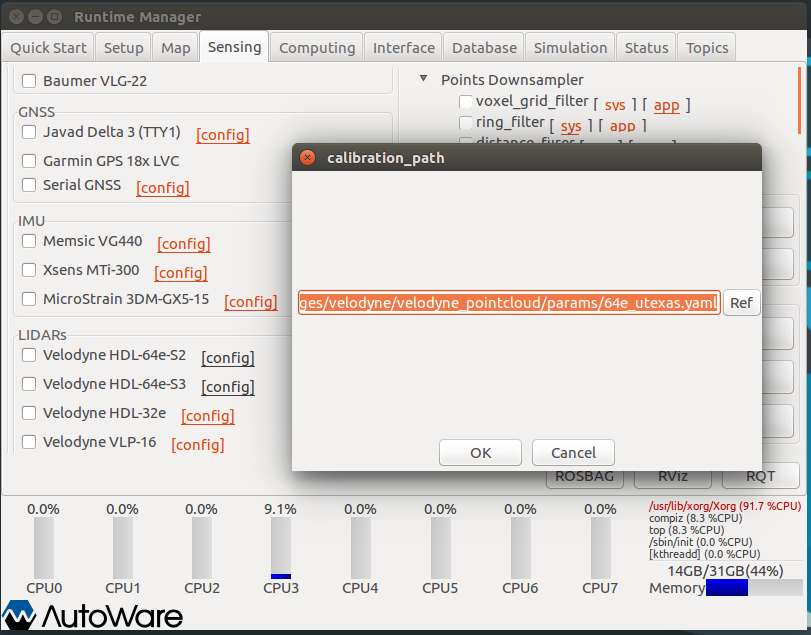
Task: Switch to the Setup tab
Action: tap(123, 48)
